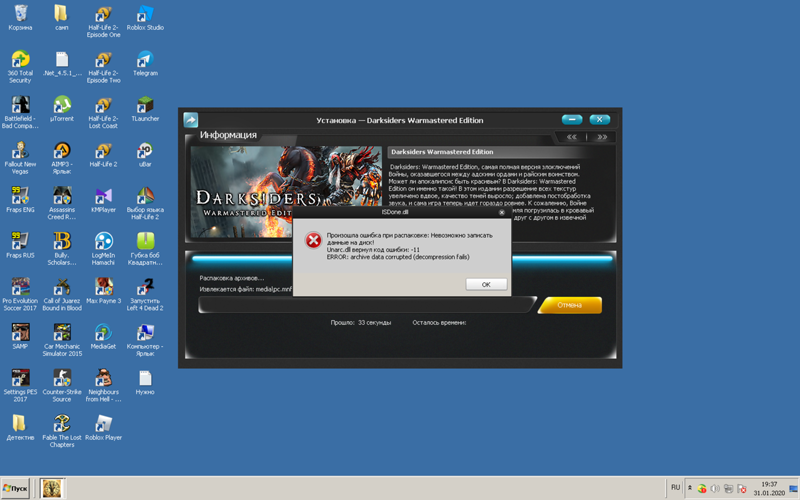The height and width of the screenshot is (500, 800).
Task: Select the Pro Evolution Soccer 2017 shortcut
Action: coord(20,294)
